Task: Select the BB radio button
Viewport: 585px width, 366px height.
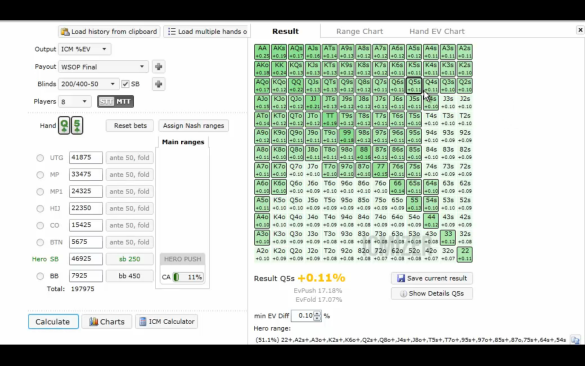Action: [x=40, y=276]
